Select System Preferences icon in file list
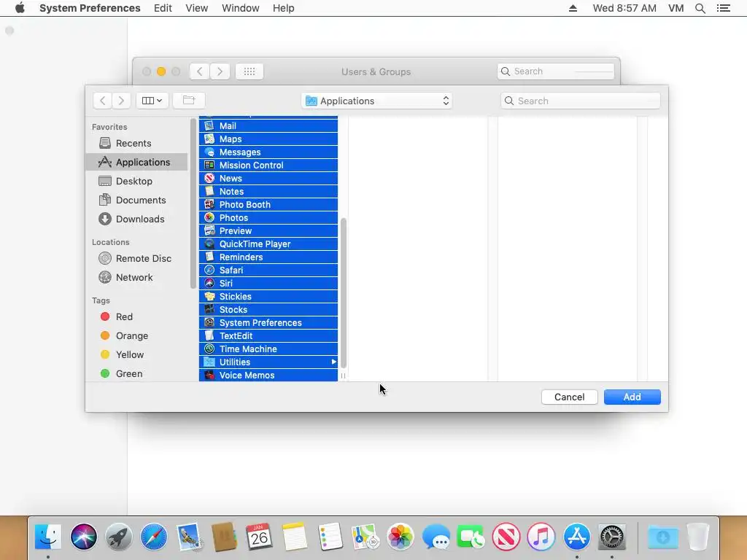Screen dimensions: 747x560 tap(209, 322)
